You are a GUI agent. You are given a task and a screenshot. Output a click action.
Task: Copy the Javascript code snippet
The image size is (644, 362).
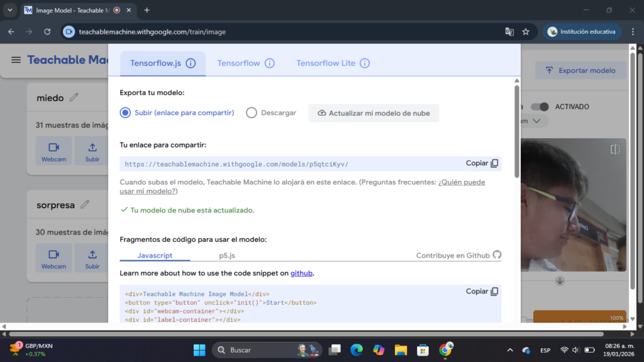(x=482, y=292)
